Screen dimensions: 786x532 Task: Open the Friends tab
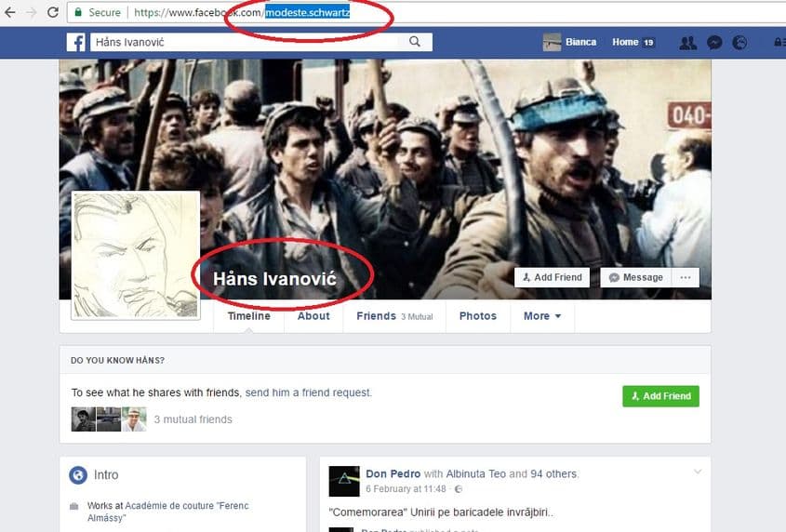click(x=394, y=316)
